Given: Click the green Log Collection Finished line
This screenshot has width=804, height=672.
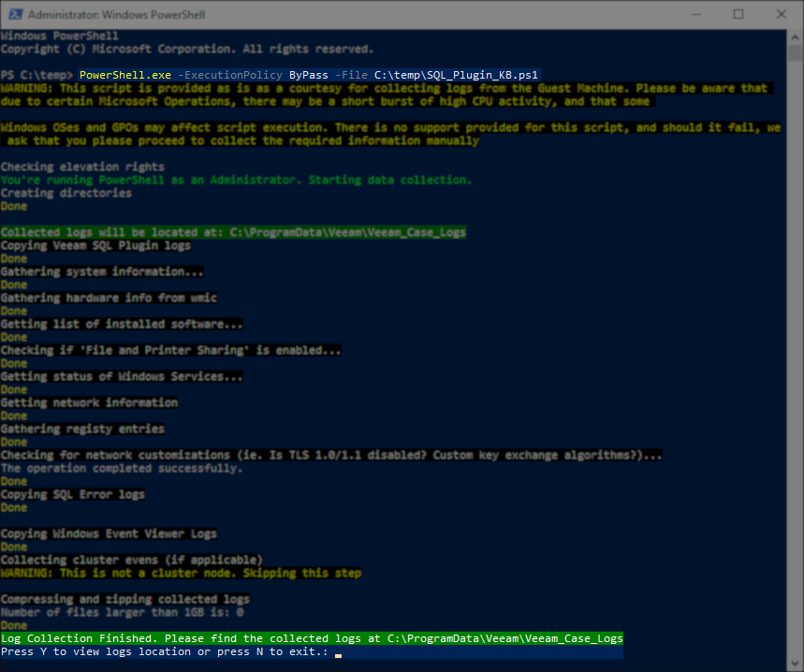Looking at the screenshot, I should (309, 637).
